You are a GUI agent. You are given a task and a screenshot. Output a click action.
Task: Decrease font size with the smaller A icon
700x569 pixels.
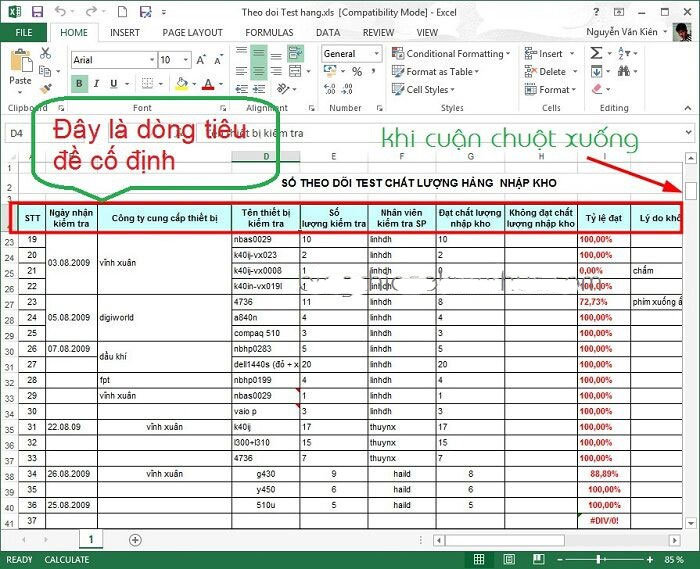(218, 60)
